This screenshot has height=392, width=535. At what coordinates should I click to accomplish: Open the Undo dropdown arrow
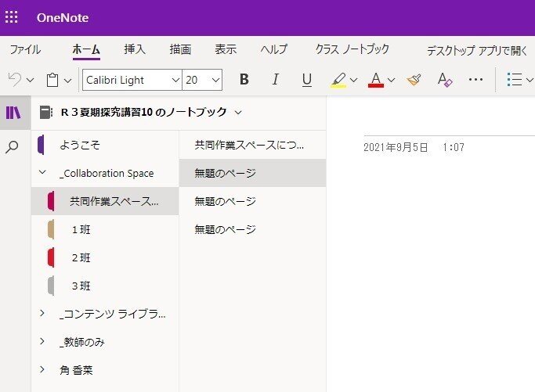(x=30, y=81)
